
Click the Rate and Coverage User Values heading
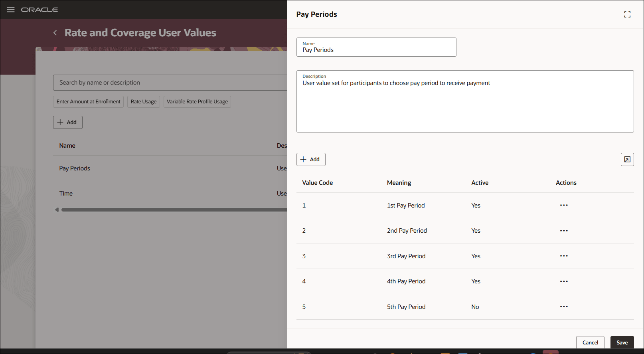click(x=140, y=33)
